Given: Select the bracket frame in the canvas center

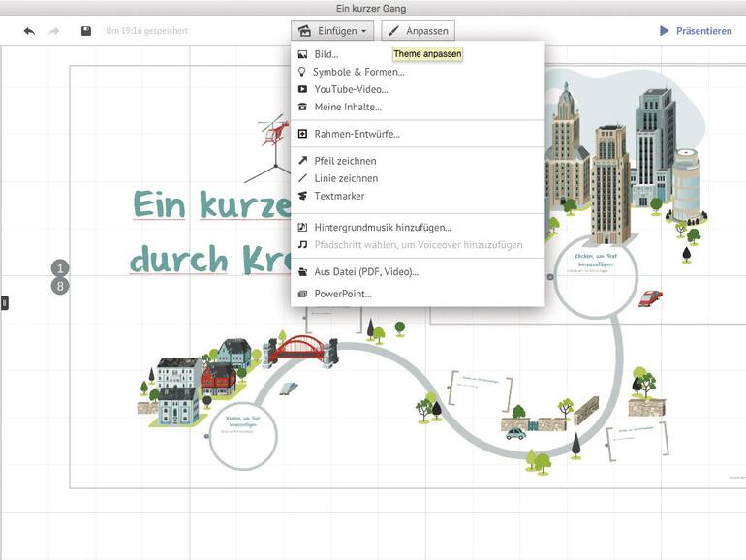Looking at the screenshot, I should (481, 390).
